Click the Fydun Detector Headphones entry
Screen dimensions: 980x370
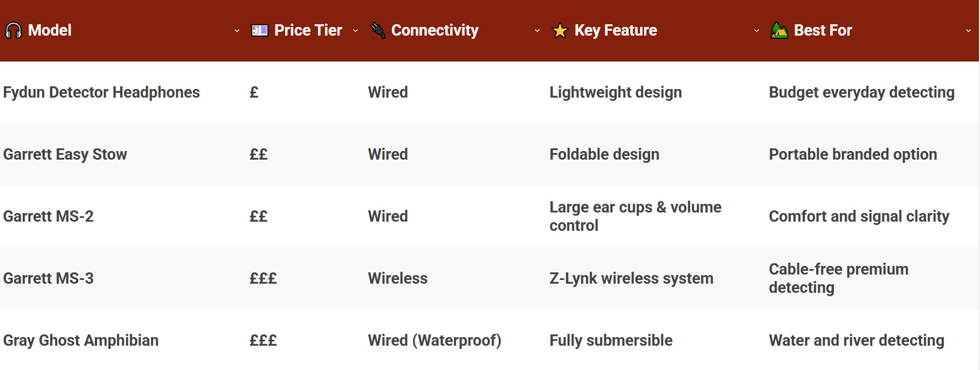click(x=101, y=92)
